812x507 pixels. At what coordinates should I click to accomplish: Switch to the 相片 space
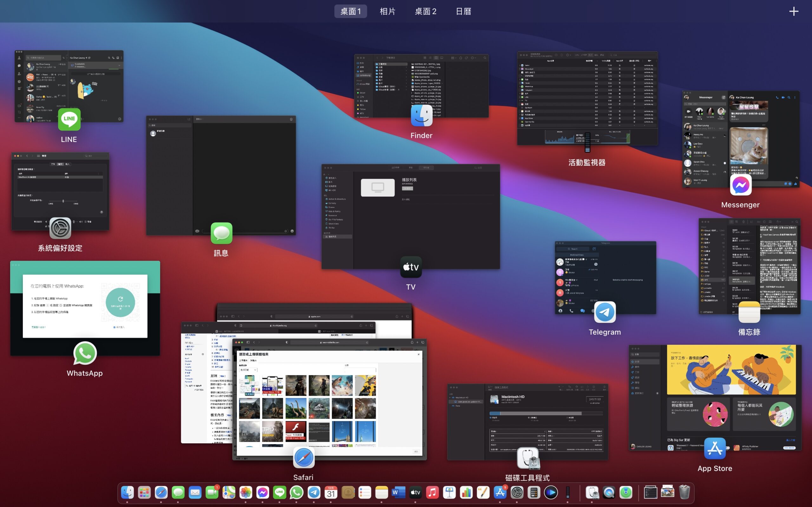(388, 11)
